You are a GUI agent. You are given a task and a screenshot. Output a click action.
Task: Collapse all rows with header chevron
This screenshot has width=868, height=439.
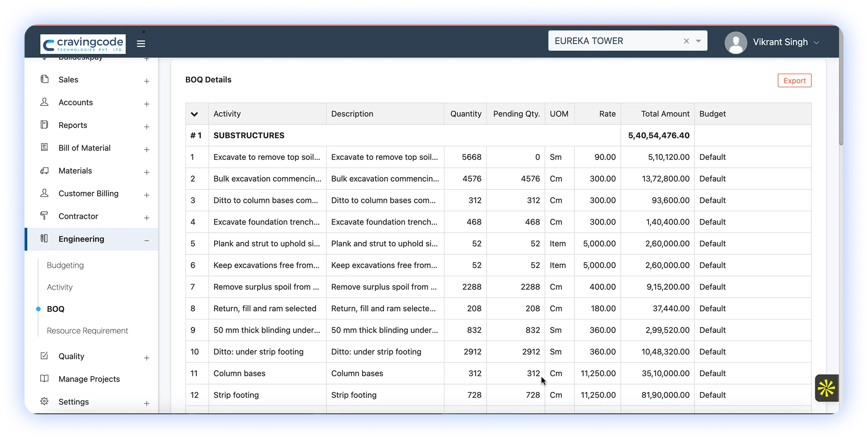pyautogui.click(x=194, y=114)
